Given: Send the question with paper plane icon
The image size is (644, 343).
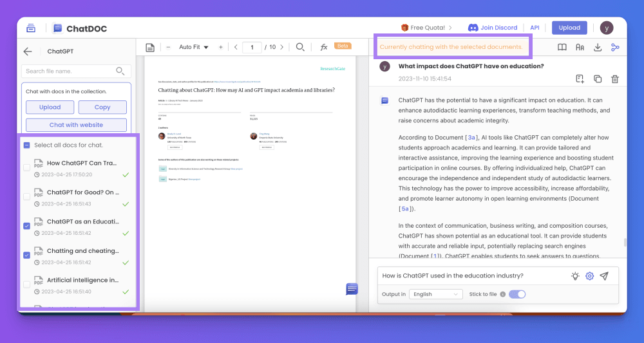Looking at the screenshot, I should pos(604,276).
